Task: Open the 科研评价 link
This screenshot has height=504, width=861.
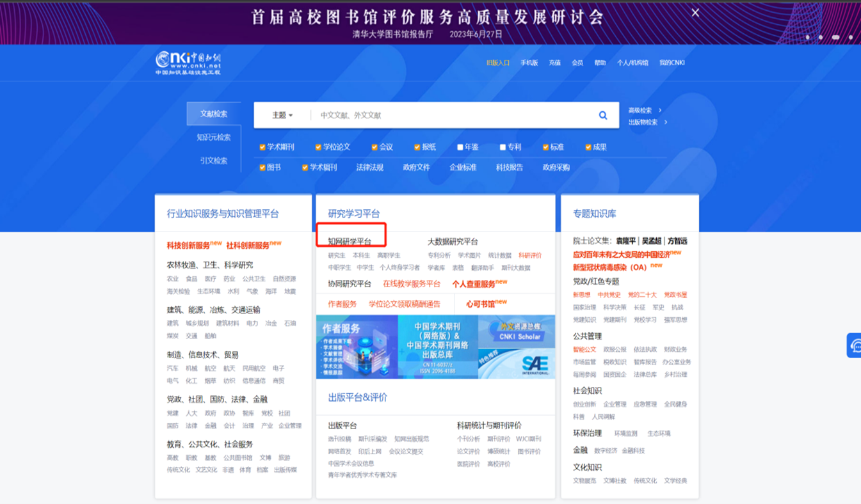Action: (530, 255)
